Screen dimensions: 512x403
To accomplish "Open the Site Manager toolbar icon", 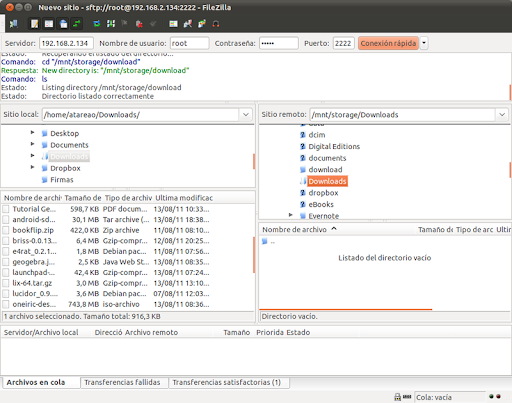I will [x=14, y=24].
